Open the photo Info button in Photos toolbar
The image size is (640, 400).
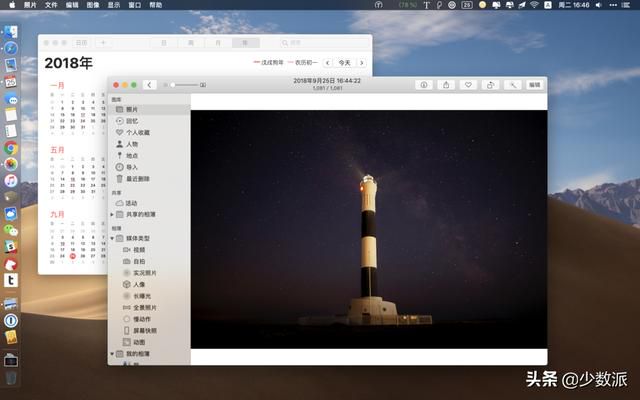pos(424,85)
